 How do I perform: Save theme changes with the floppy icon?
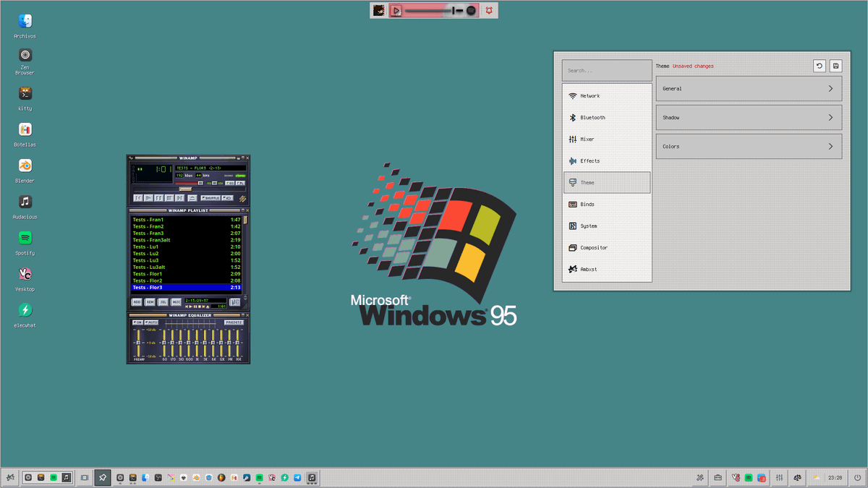835,66
